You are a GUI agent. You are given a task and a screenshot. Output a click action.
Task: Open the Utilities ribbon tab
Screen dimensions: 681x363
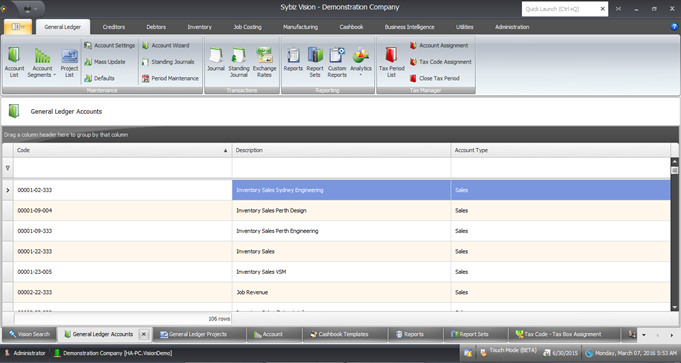(464, 27)
